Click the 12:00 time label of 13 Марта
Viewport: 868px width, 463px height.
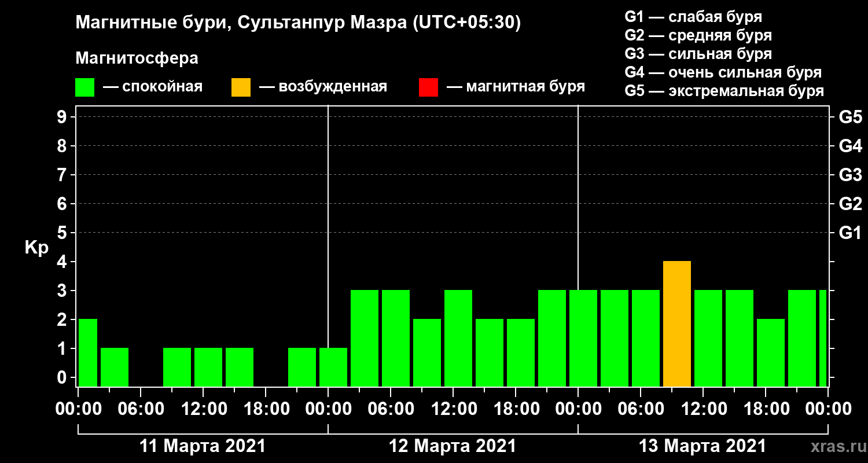click(x=703, y=409)
